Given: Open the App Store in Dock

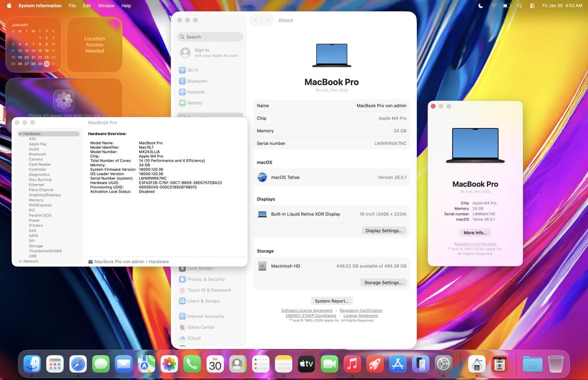Looking at the screenshot, I should point(398,364).
